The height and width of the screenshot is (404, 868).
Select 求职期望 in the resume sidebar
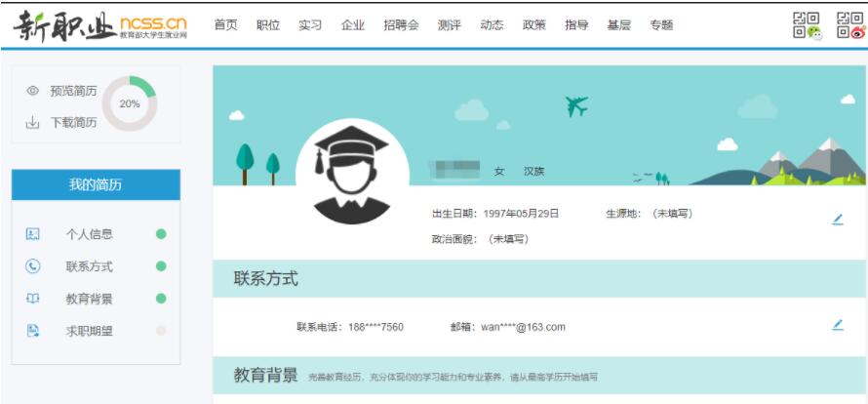[89, 332]
